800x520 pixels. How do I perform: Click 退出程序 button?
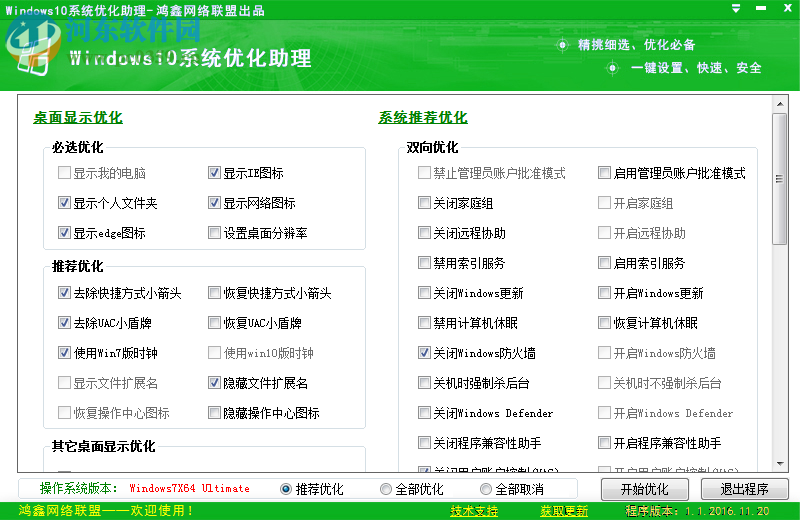(744, 489)
